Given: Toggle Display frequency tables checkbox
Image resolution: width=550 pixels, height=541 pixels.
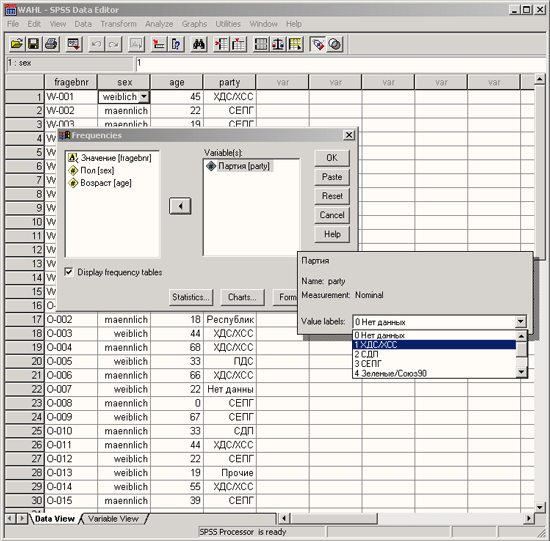Looking at the screenshot, I should coord(69,272).
